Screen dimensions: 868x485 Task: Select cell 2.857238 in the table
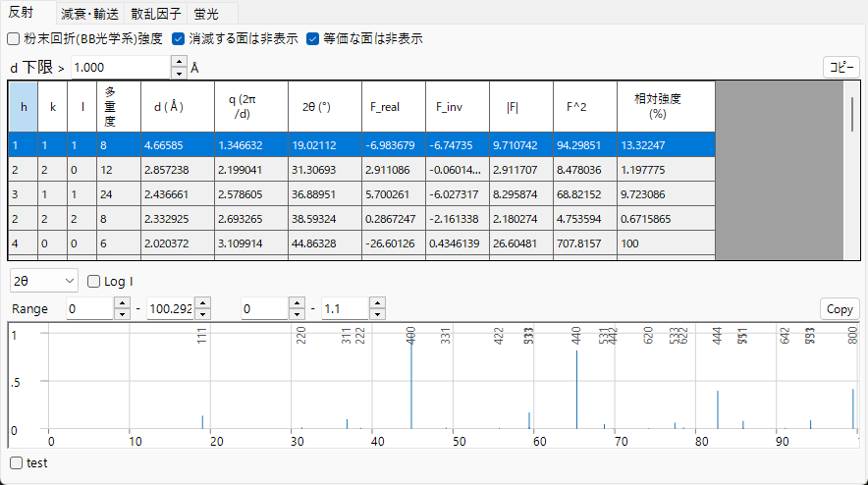click(178, 170)
